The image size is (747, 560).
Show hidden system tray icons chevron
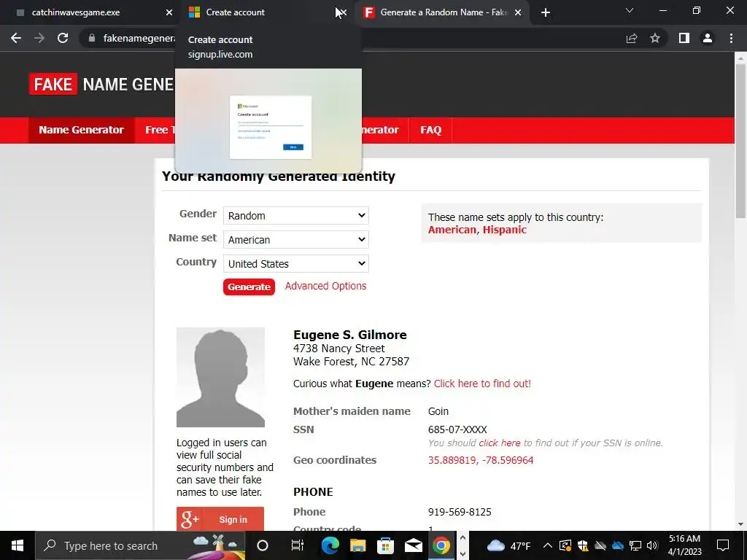(547, 545)
